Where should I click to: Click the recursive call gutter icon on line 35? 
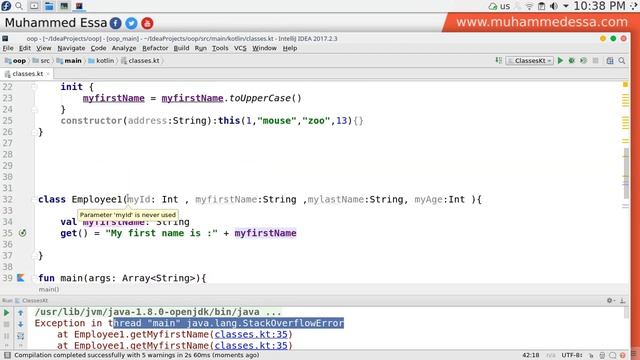click(x=22, y=233)
